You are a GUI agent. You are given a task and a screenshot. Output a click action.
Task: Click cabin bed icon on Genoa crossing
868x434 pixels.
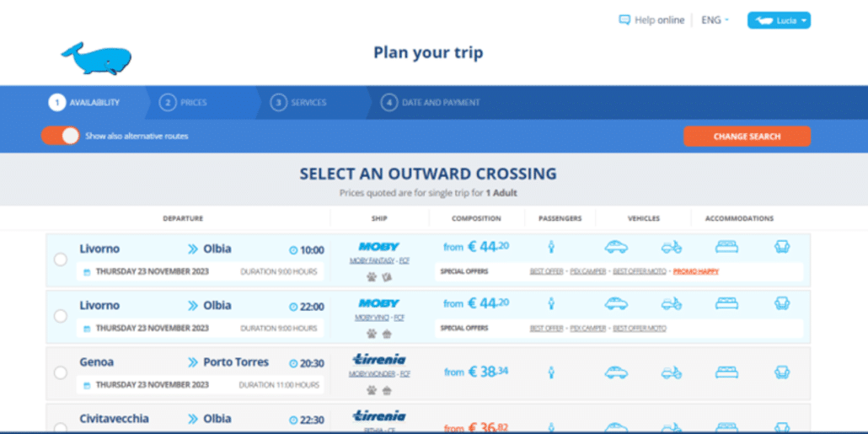click(726, 372)
